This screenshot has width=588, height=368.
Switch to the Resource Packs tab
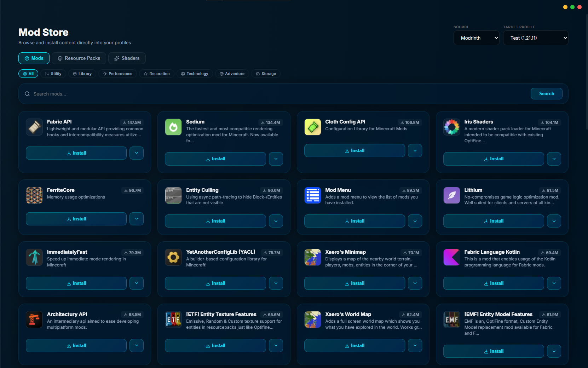pyautogui.click(x=79, y=58)
